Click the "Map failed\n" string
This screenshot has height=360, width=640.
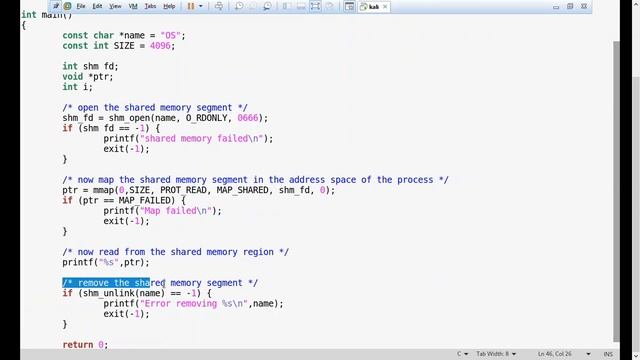pos(176,211)
